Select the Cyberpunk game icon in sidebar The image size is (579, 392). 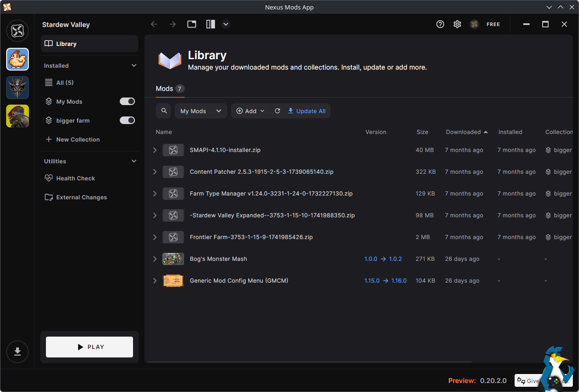click(18, 116)
